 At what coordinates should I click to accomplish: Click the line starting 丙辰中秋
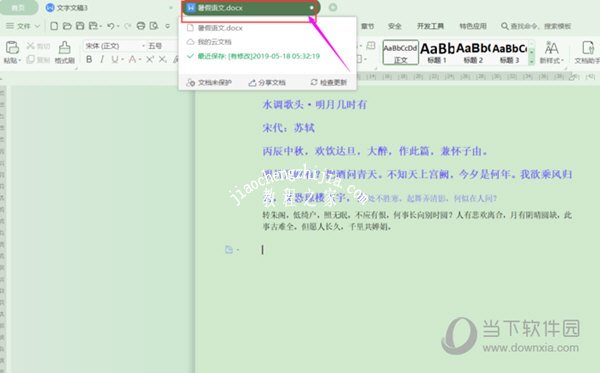click(x=375, y=151)
